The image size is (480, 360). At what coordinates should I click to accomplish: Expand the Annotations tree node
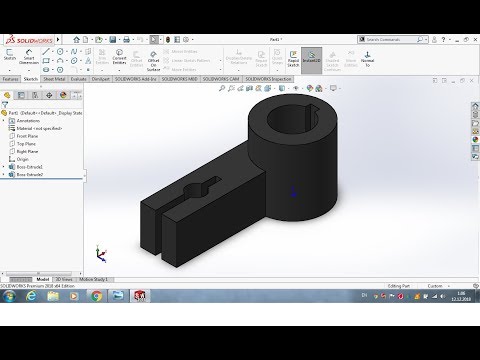4,120
